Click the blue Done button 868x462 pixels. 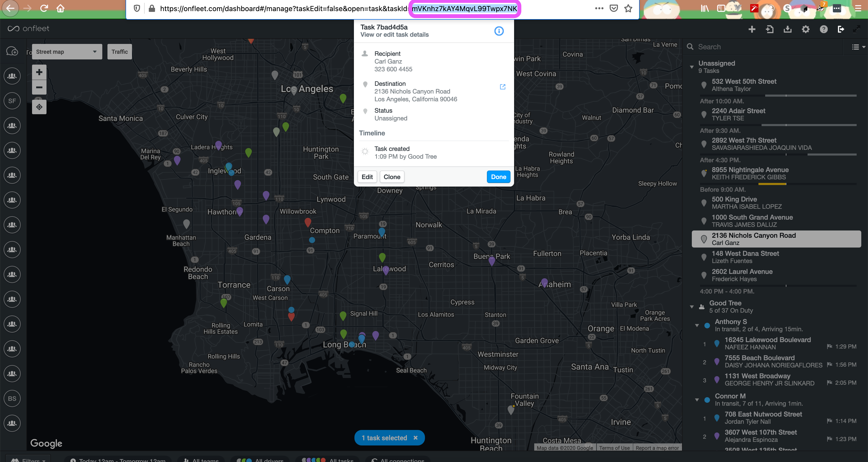coord(498,176)
